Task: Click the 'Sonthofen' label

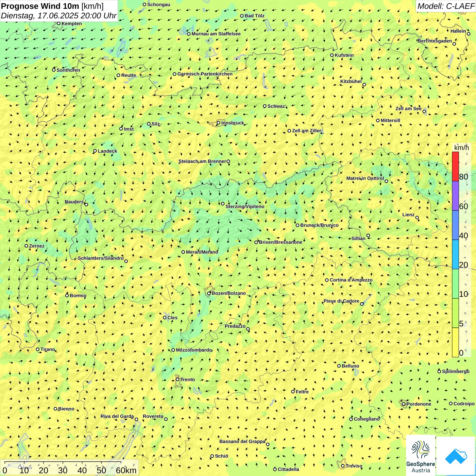Action: click(x=68, y=70)
